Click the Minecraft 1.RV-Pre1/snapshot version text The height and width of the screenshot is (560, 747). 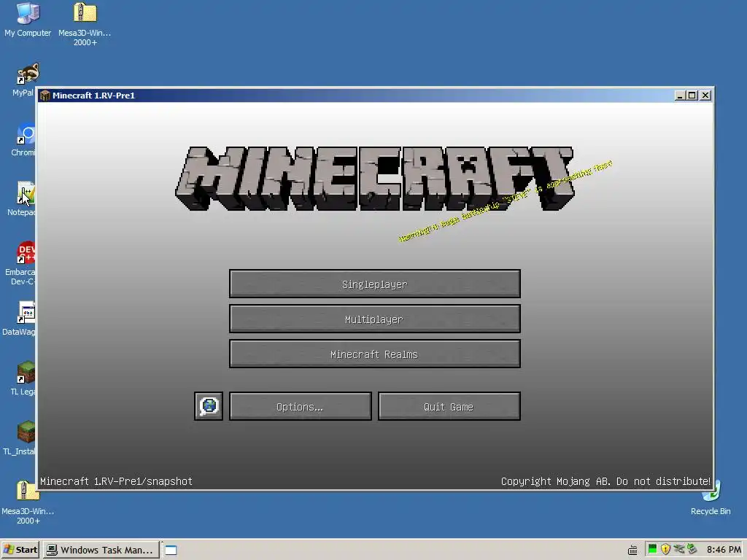(116, 481)
